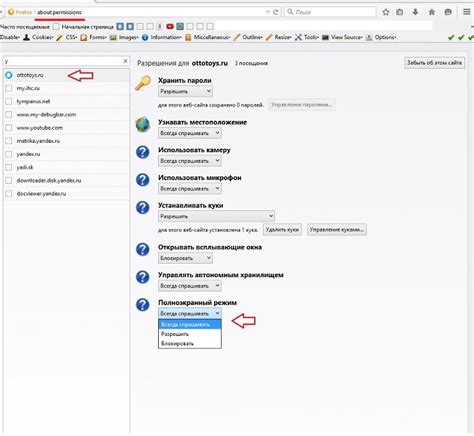Go to the home page icon
Screen dimensions: 474x436
coord(432,12)
